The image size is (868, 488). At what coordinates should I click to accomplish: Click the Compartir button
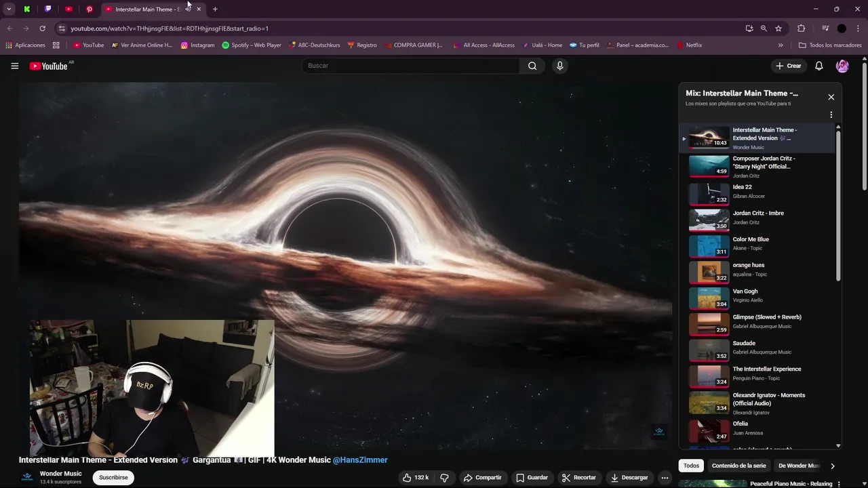(x=482, y=478)
